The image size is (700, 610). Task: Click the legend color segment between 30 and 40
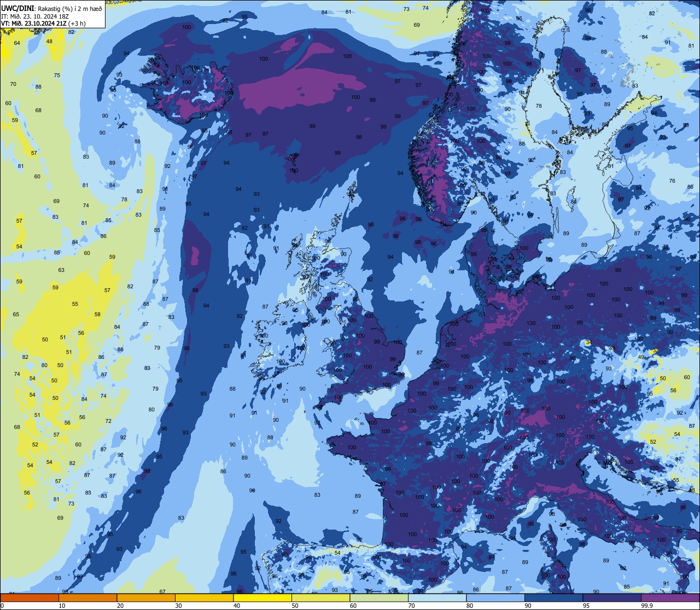[204, 597]
